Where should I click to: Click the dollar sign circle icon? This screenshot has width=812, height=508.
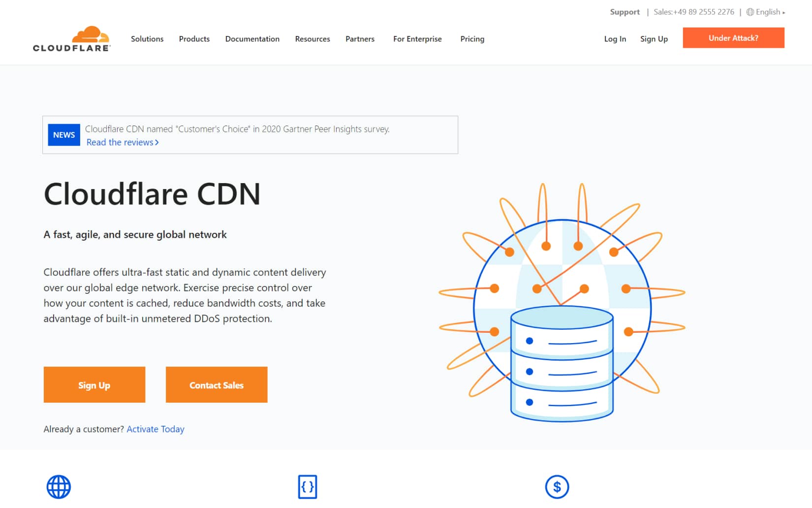coord(557,486)
